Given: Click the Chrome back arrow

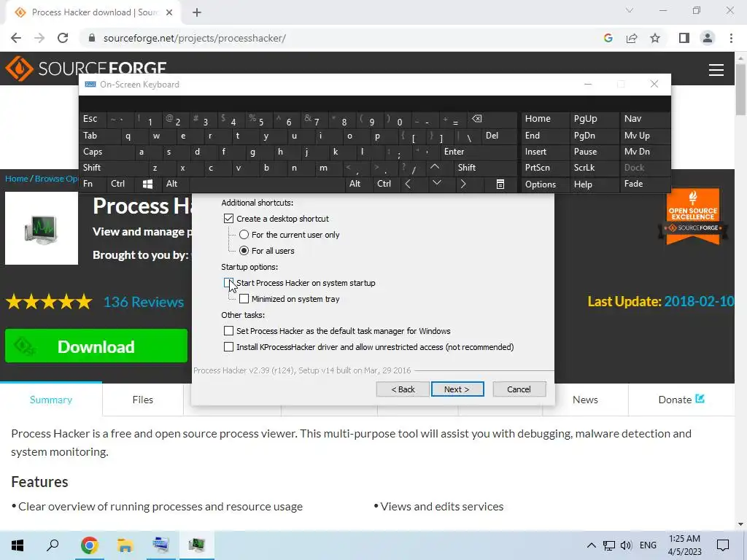Looking at the screenshot, I should coord(16,38).
